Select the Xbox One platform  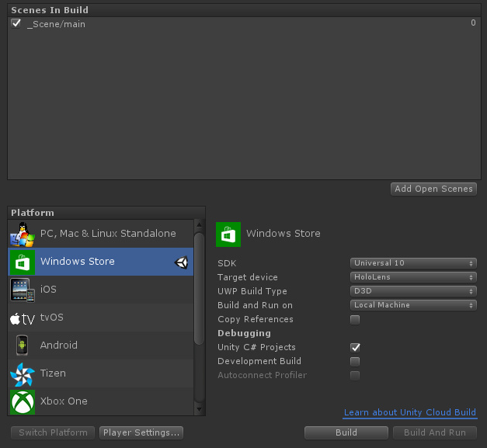tap(101, 401)
